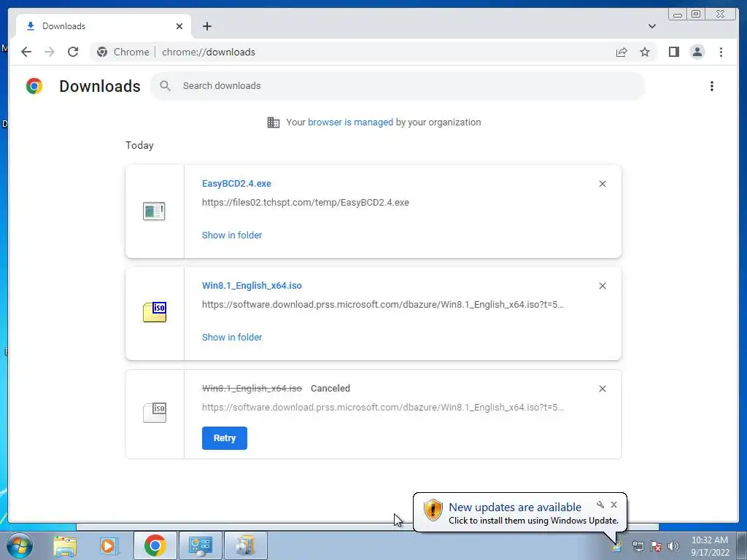The image size is (747, 560).
Task: Click the search magnifier icon
Action: click(x=166, y=86)
